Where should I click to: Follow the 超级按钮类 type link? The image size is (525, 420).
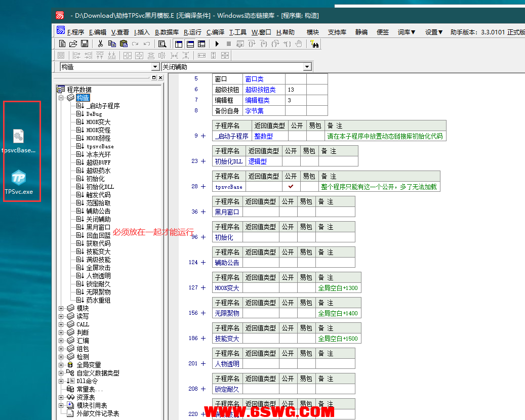pyautogui.click(x=261, y=90)
